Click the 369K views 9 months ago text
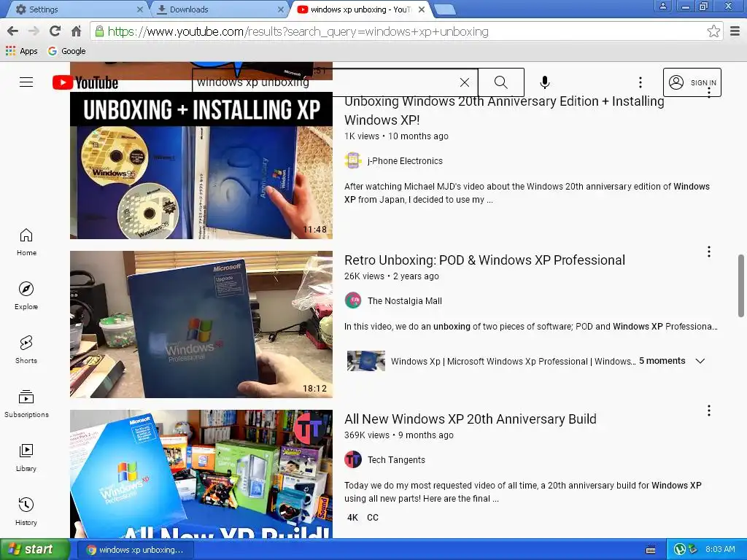The height and width of the screenshot is (560, 747). point(399,435)
